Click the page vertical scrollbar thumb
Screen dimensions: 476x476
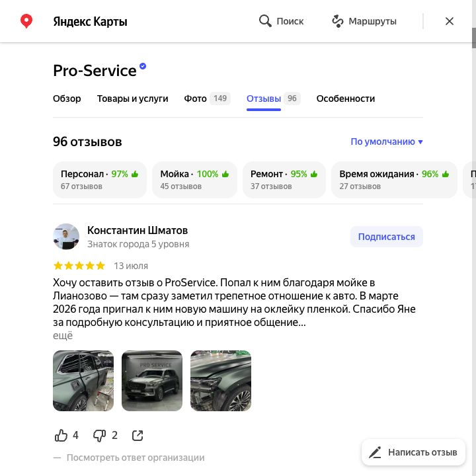coord(473,38)
